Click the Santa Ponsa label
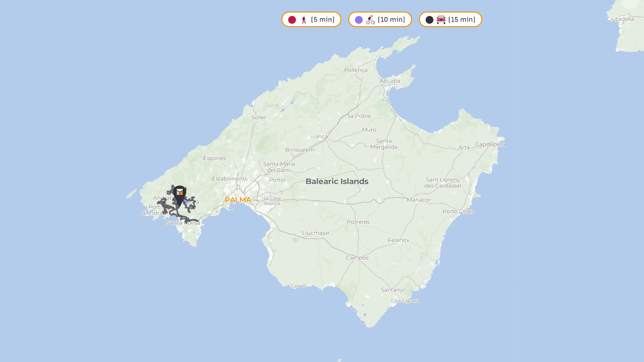 click(183, 223)
